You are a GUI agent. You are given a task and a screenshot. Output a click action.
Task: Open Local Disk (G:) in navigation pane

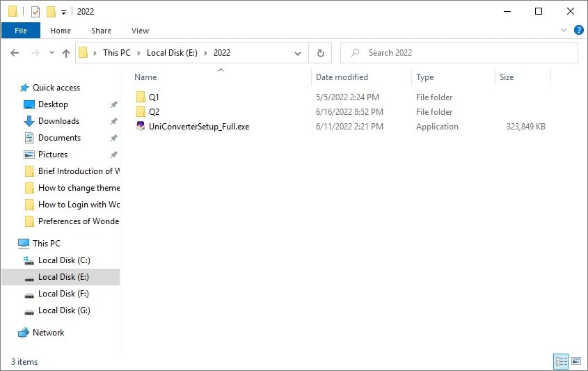pos(64,310)
